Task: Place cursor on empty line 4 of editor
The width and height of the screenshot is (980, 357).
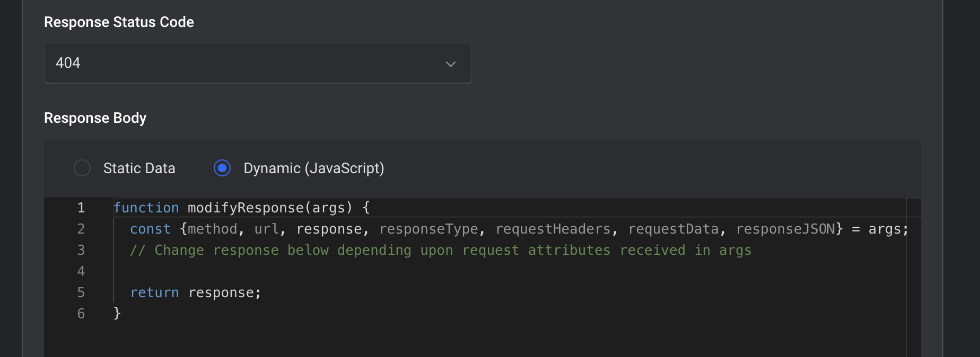Action: pos(318,271)
